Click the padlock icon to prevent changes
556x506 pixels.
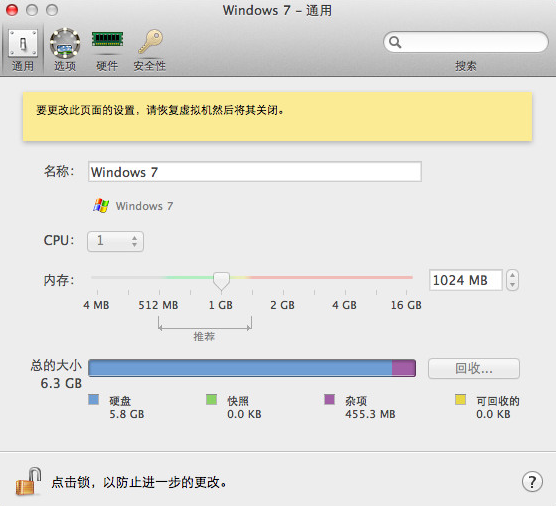coord(28,481)
